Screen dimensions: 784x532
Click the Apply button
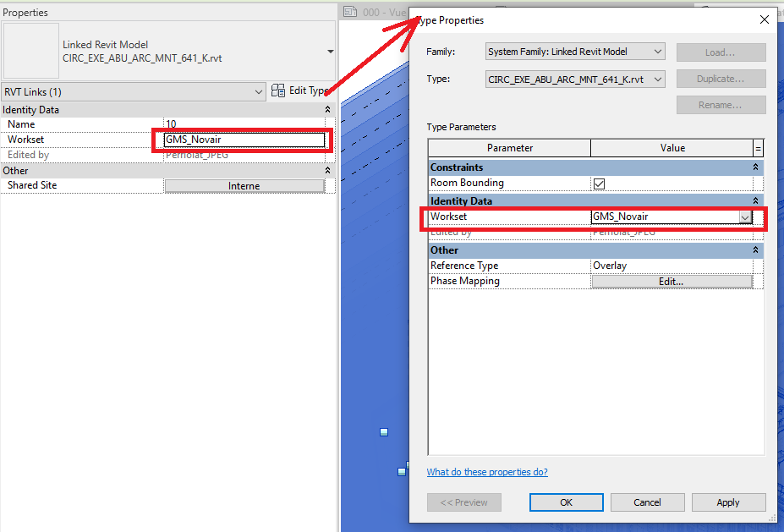pos(728,502)
